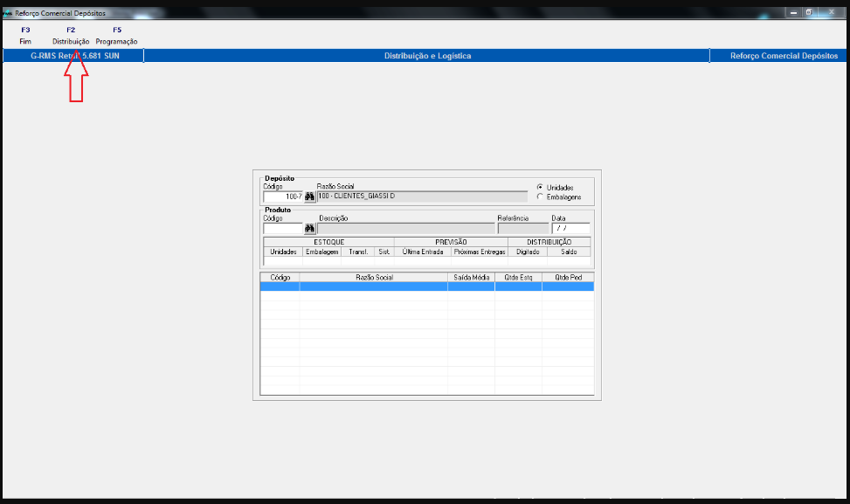Click the F3 Fim toolbar button
This screenshot has height=504, width=850.
click(x=25, y=36)
